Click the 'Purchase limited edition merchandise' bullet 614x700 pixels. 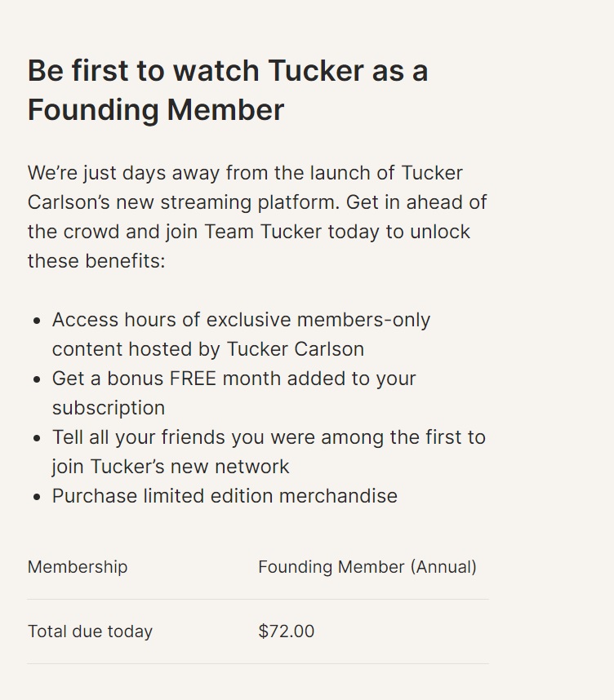(x=225, y=496)
